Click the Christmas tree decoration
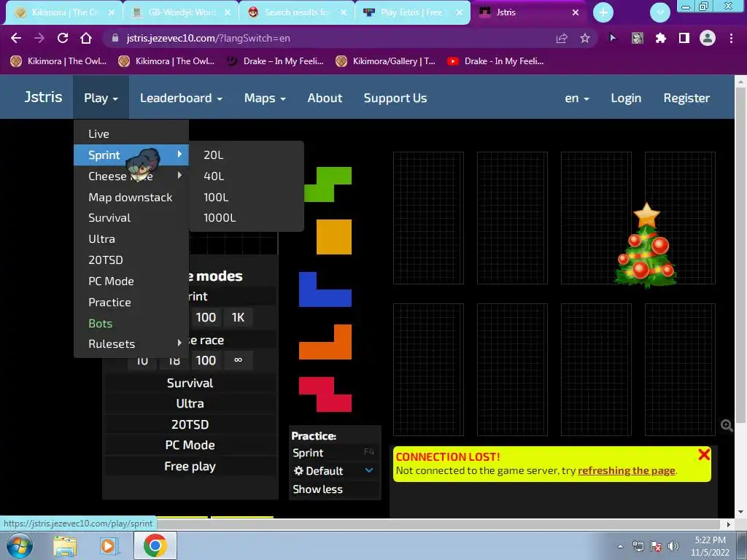The image size is (747, 560). 646,245
